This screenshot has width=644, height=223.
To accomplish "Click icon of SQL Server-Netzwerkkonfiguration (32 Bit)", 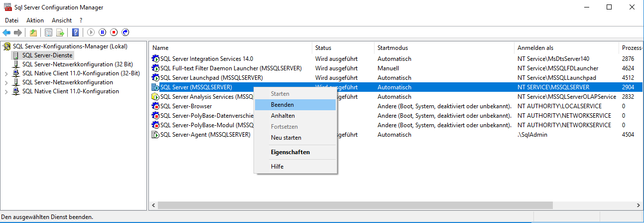I will coord(16,64).
